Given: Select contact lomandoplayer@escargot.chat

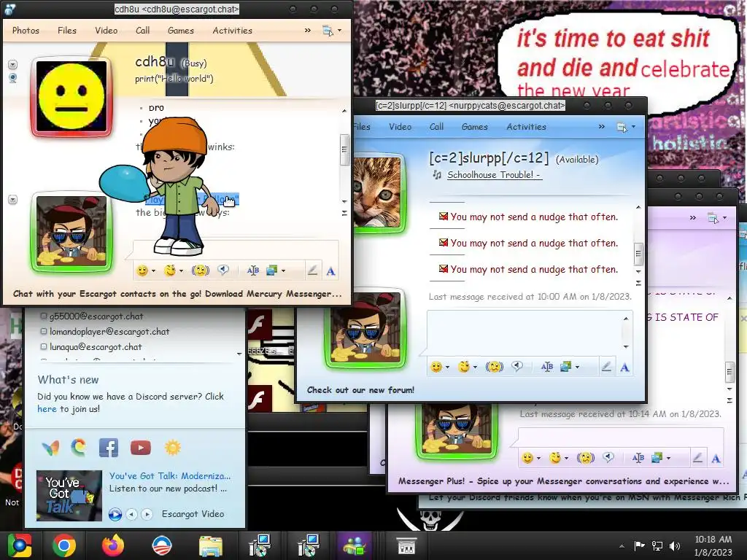Looking at the screenshot, I should (109, 332).
